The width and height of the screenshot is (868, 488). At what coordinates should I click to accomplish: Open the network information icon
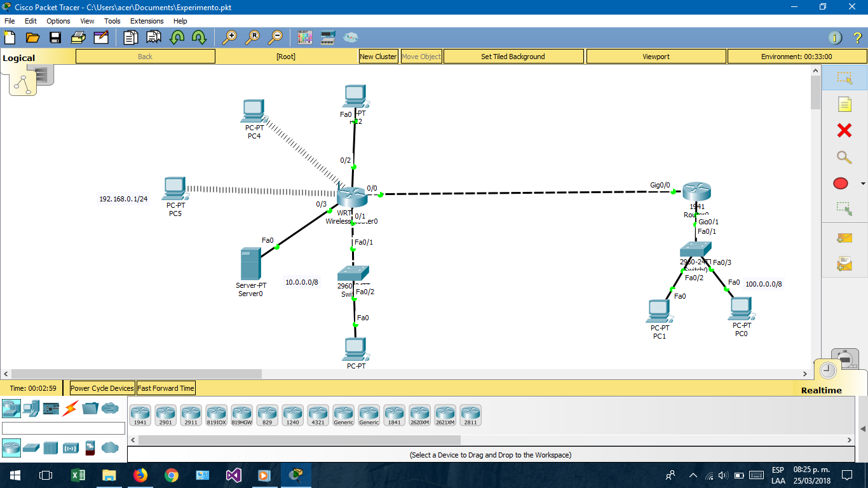[x=835, y=37]
